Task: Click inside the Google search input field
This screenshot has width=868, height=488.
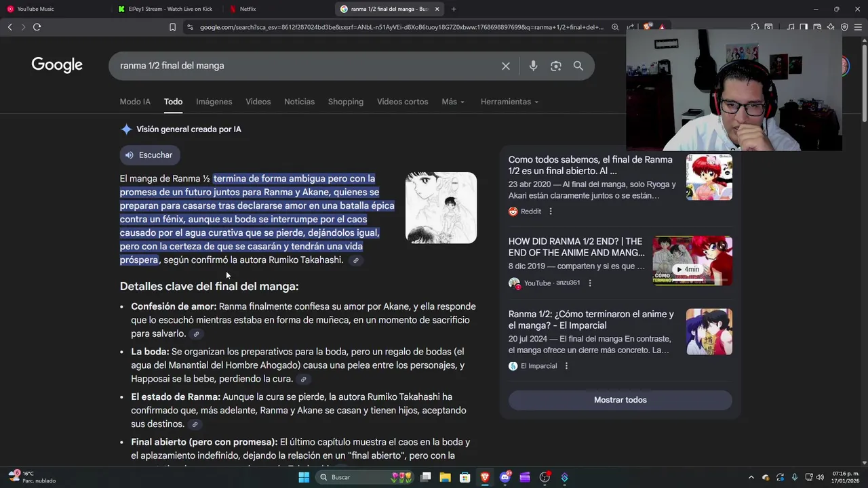Action: (305, 66)
